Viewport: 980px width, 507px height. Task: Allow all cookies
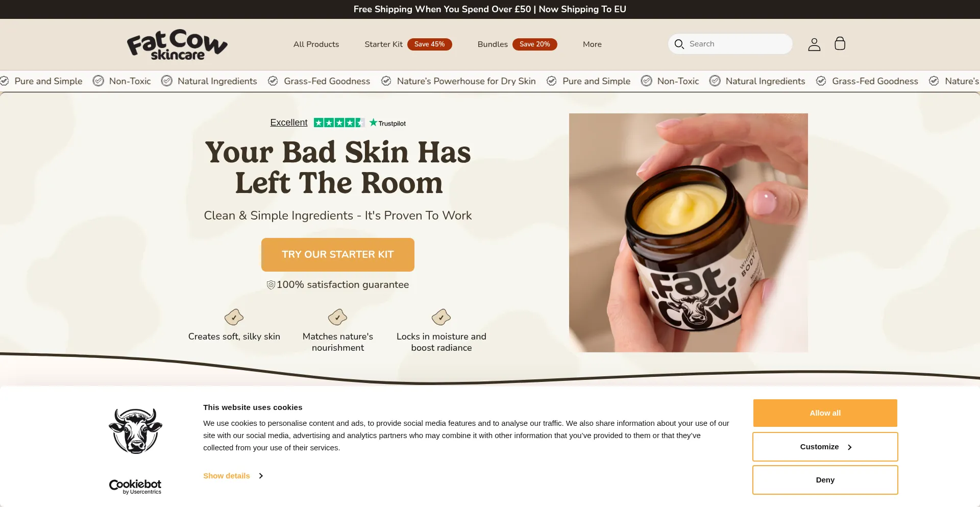pos(825,413)
